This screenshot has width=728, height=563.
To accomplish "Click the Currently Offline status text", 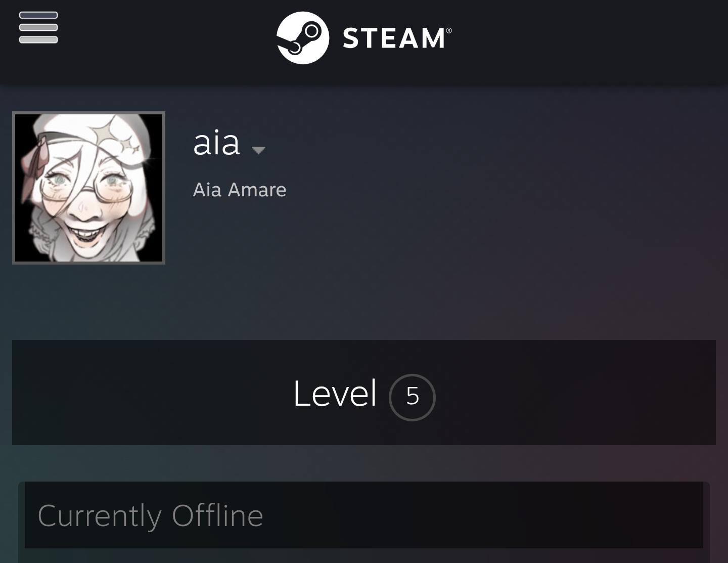I will point(151,515).
